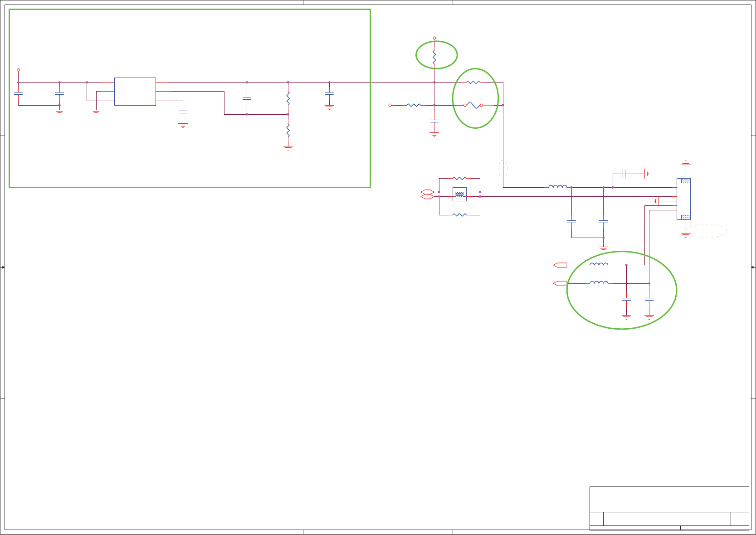Screen dimensions: 756x535
Task: Select the resistor wired to the open-circle terminal
Action: pyautogui.click(x=414, y=105)
